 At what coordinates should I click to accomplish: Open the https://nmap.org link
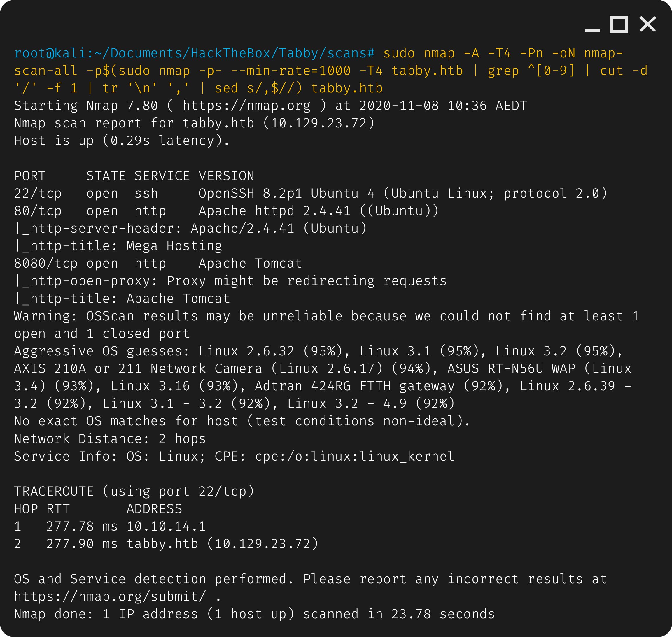tap(245, 105)
